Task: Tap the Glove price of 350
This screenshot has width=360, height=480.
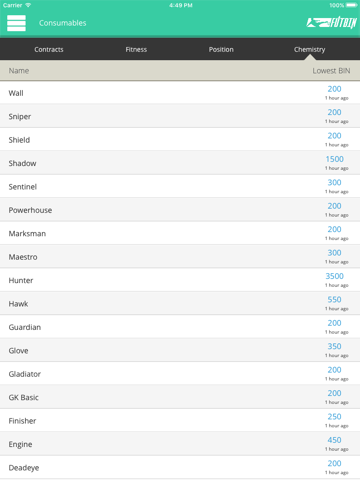Action: [334, 346]
